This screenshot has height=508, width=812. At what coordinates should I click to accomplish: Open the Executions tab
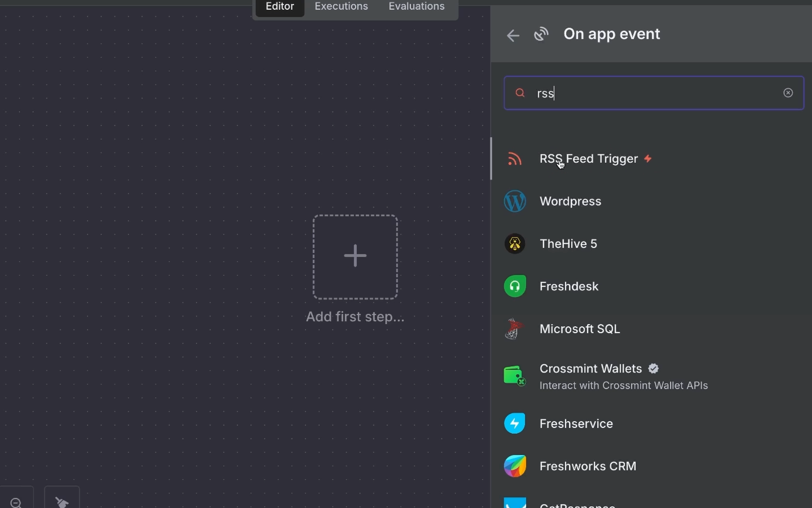(341, 7)
